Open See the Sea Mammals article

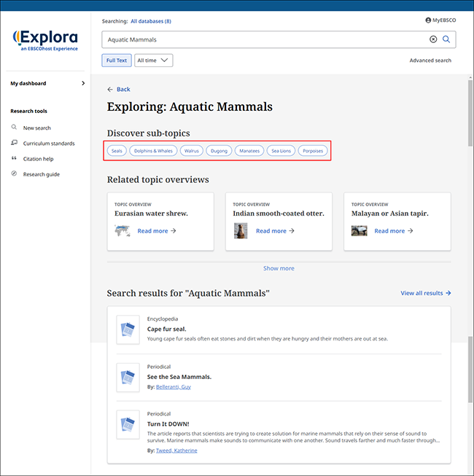pos(179,377)
